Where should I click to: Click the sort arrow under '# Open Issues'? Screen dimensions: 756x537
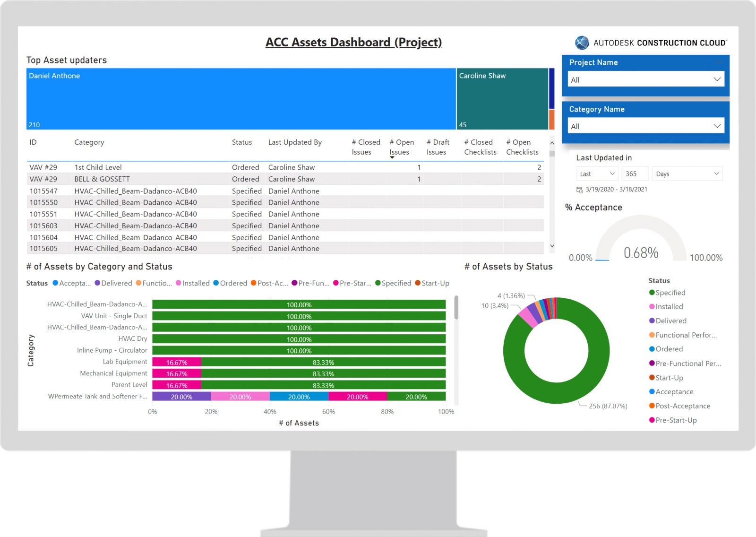tap(392, 157)
